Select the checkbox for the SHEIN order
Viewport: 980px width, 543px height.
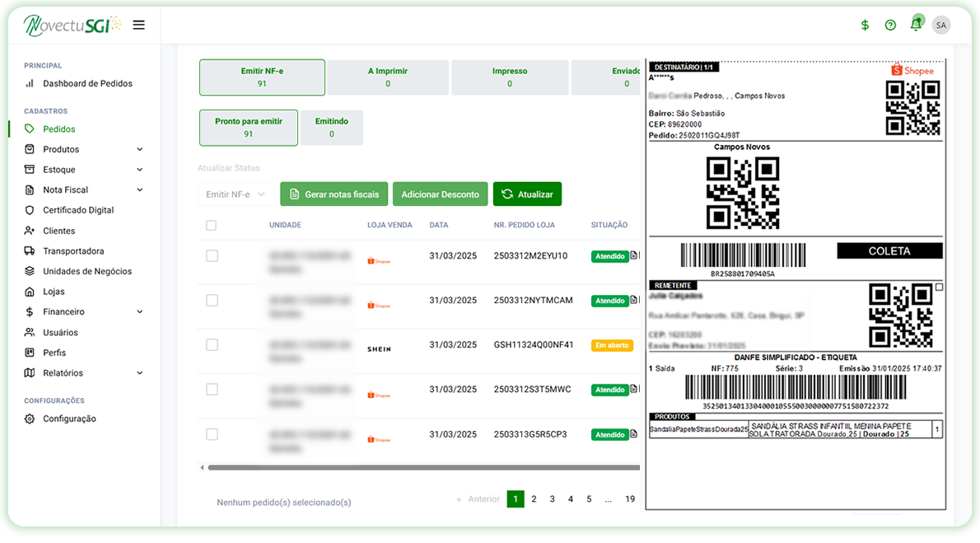pos(212,345)
